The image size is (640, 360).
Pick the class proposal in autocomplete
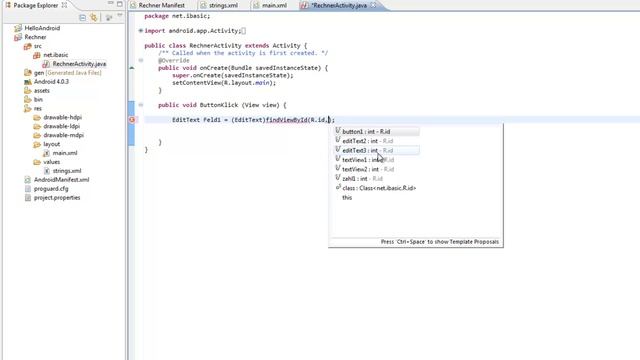[x=377, y=188]
